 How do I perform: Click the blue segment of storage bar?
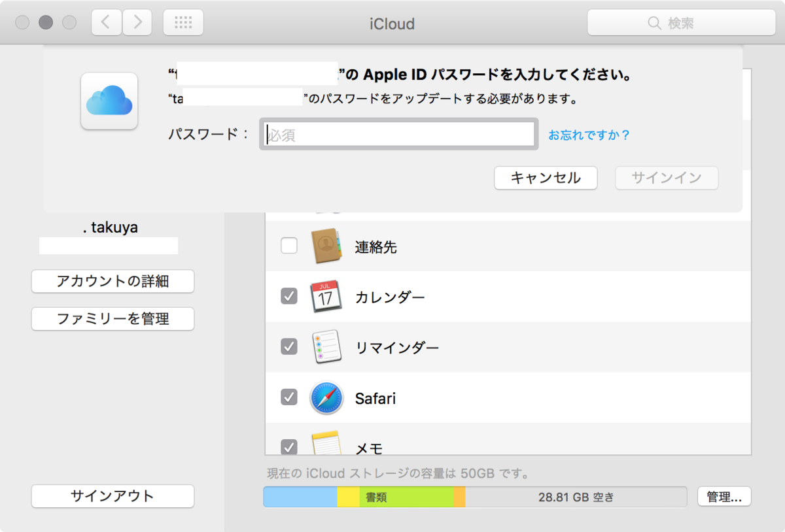pos(300,497)
